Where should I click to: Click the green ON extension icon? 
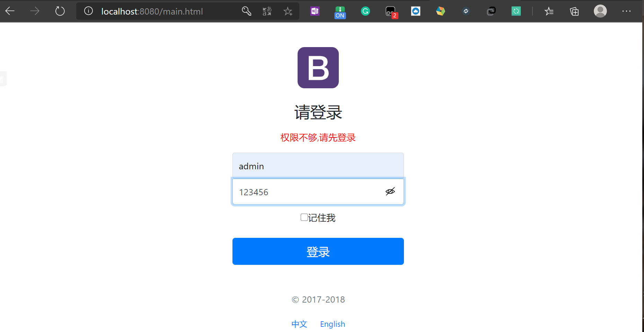340,12
